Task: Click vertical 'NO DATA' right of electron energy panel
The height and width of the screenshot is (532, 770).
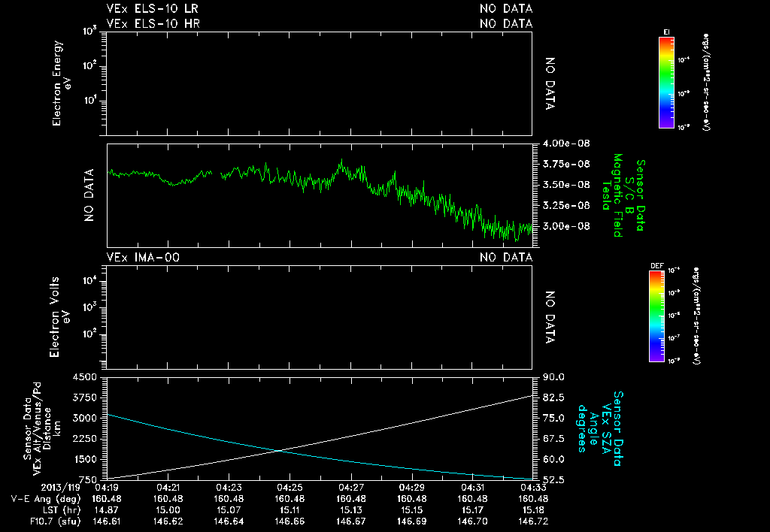Action: 550,83
